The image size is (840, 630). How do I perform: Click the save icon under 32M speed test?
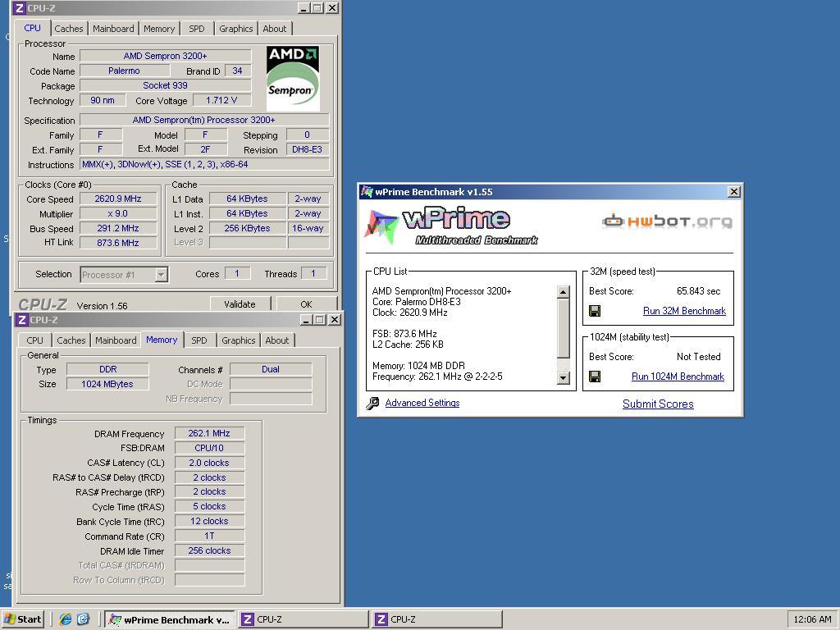[595, 311]
